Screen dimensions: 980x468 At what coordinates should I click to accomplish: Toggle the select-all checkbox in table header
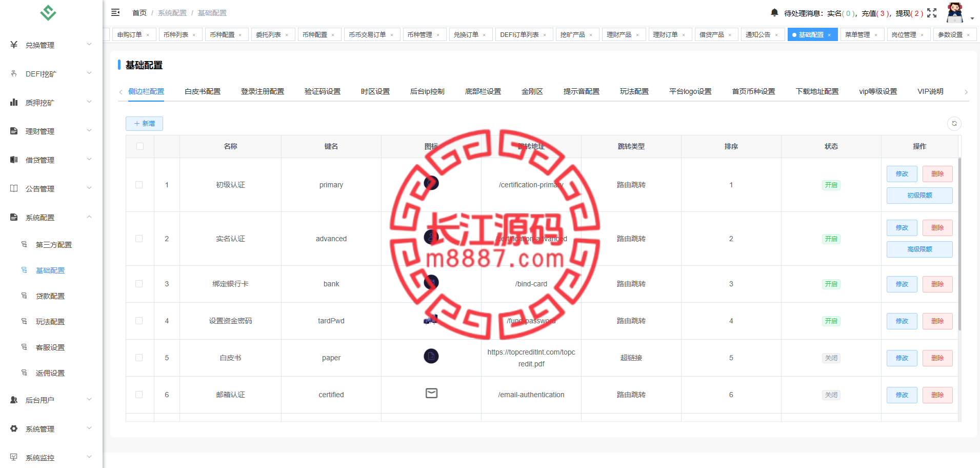pos(140,146)
